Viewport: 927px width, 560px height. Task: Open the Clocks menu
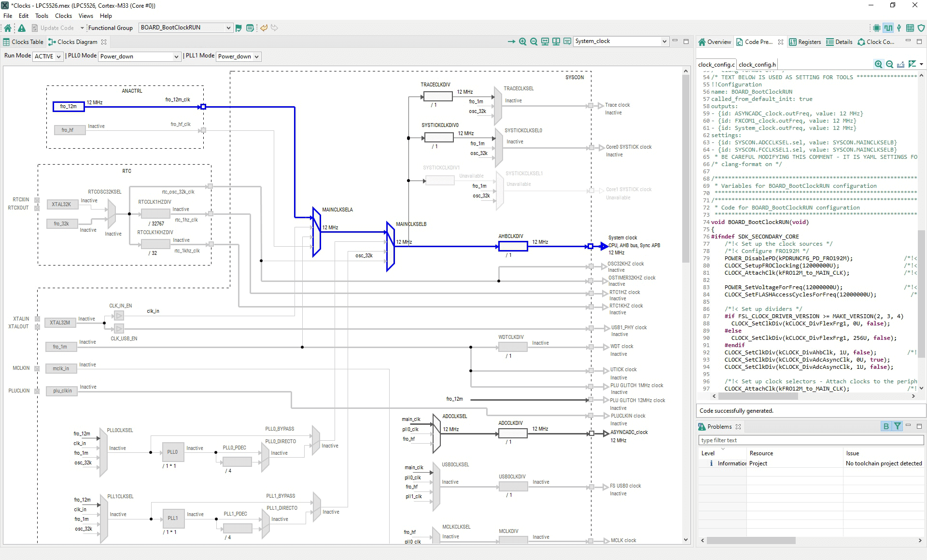pyautogui.click(x=63, y=16)
